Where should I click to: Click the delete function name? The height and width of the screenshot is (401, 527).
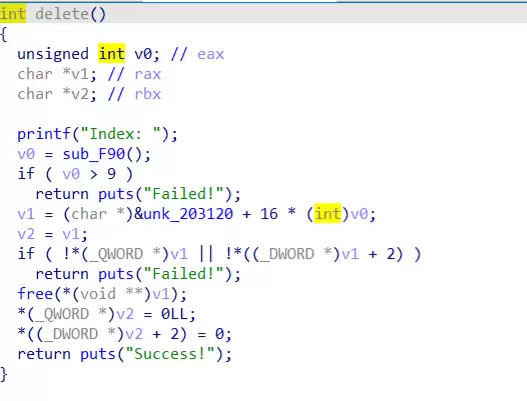62,14
